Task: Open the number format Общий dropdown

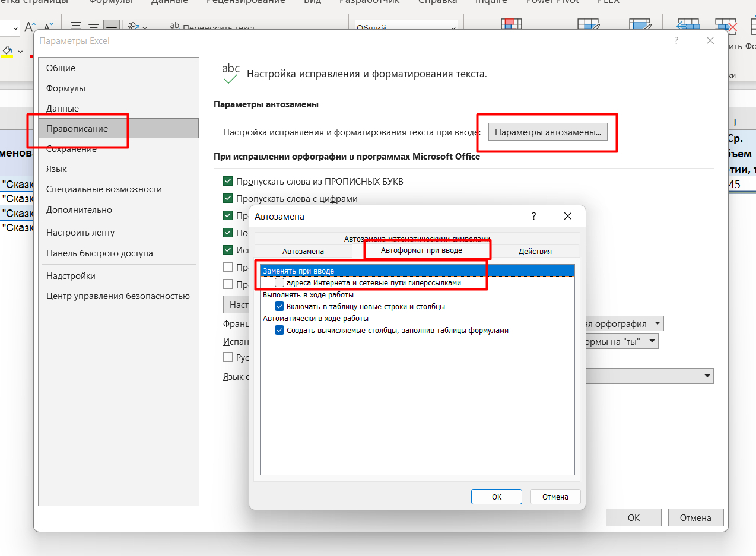Action: point(454,27)
